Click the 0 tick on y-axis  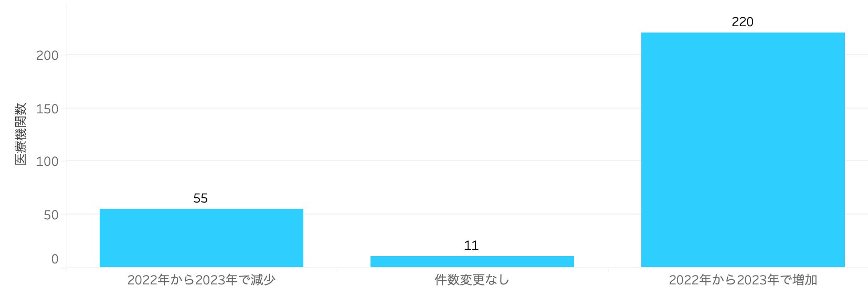(55, 259)
